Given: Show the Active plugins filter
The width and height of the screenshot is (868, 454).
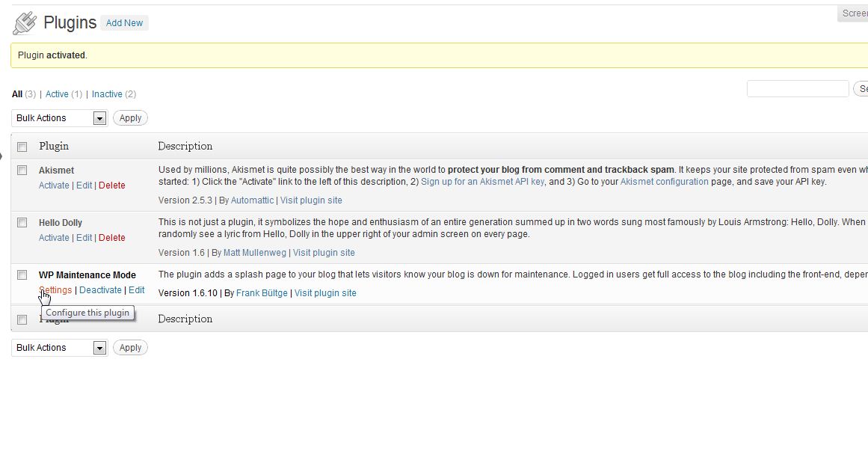Looking at the screenshot, I should pos(57,94).
